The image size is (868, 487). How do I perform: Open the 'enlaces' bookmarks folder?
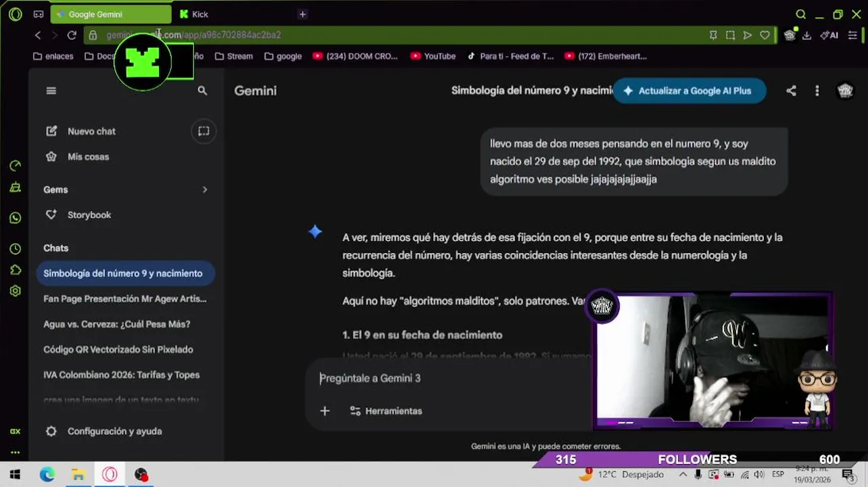[x=53, y=56]
